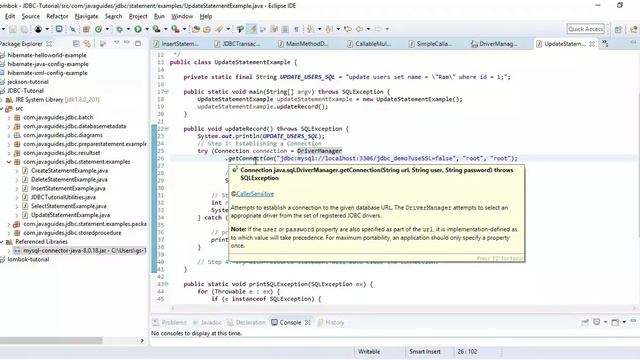The image size is (640, 360).
Task: Click Writable in the status bar
Action: [x=369, y=351]
